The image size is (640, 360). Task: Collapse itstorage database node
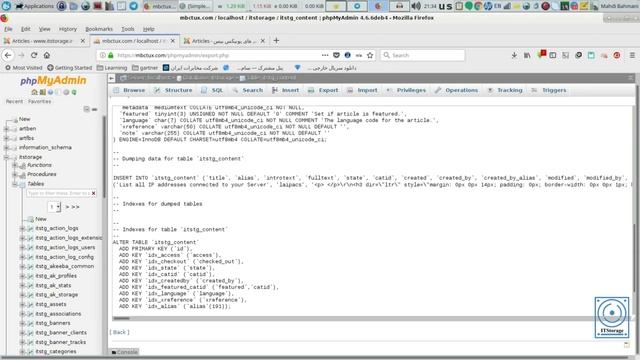point(7,157)
